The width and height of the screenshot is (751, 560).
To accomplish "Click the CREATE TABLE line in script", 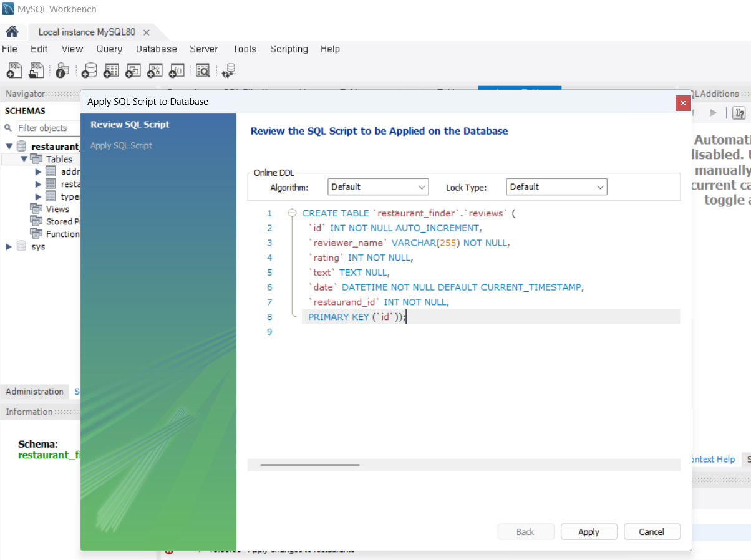I will pos(409,213).
